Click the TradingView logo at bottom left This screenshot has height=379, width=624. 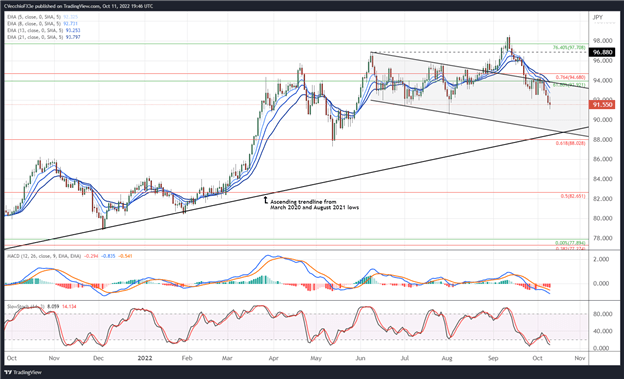24,372
